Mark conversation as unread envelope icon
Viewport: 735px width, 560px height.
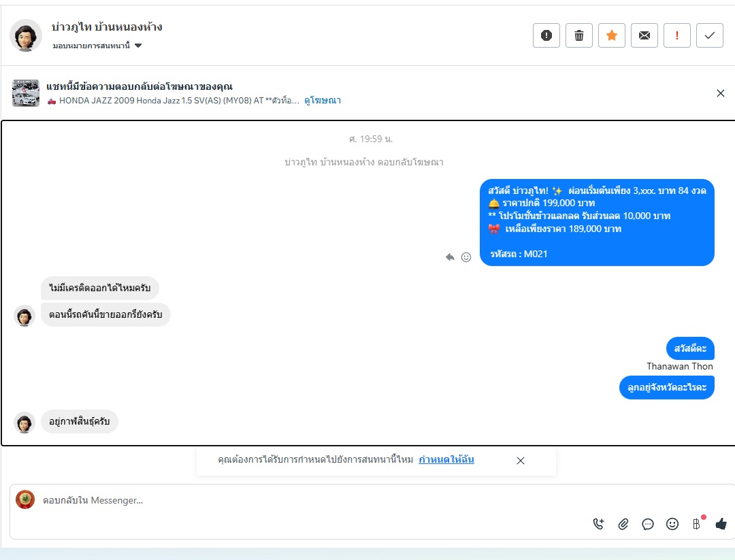644,35
